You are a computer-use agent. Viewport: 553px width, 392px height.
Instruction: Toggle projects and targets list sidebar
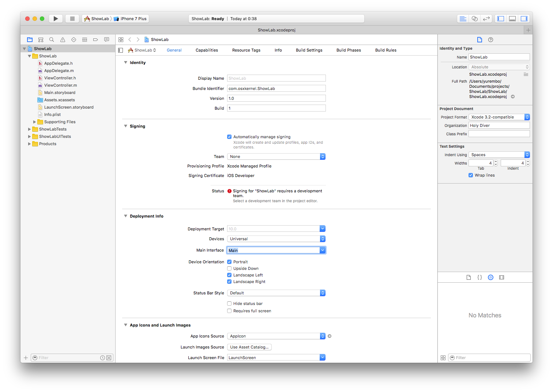(121, 50)
